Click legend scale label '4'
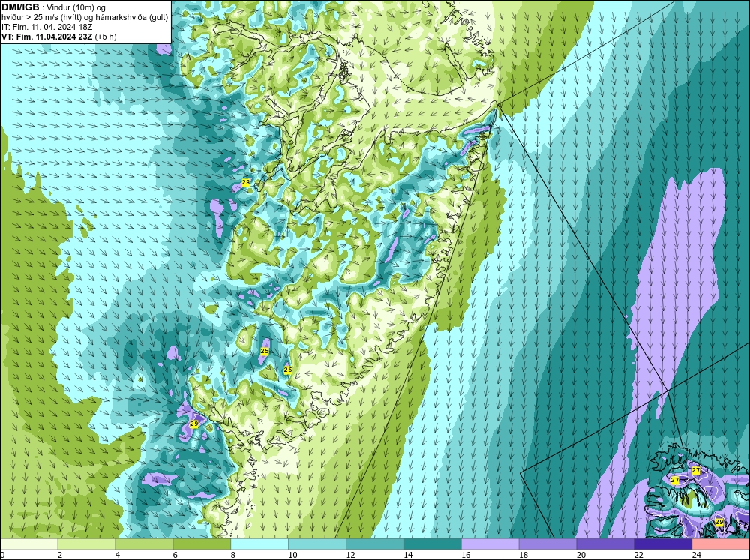The width and height of the screenshot is (750, 560). tap(118, 555)
